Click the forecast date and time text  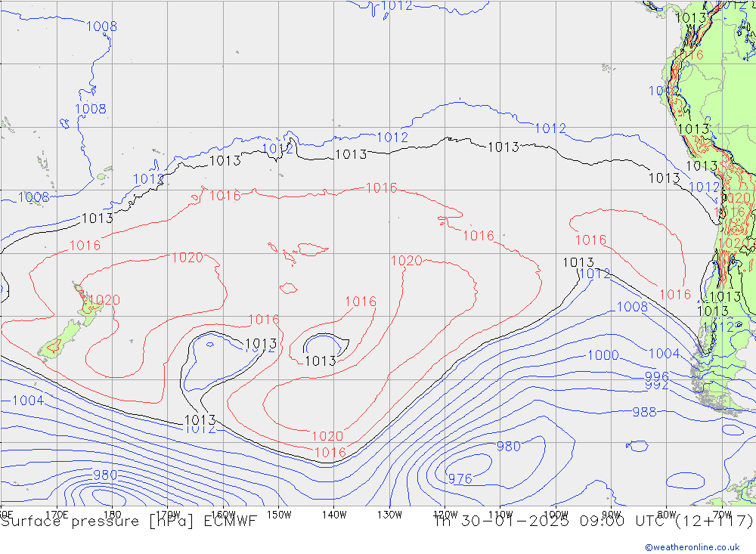point(593,522)
